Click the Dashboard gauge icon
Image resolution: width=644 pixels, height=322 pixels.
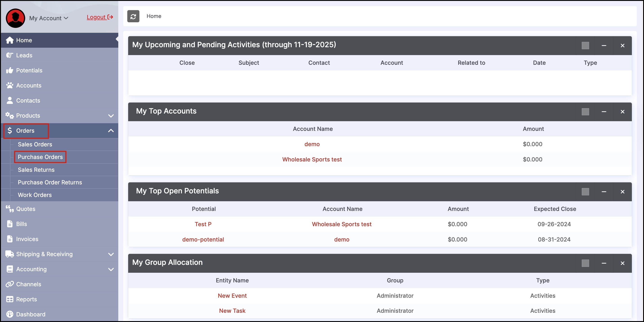click(9, 314)
